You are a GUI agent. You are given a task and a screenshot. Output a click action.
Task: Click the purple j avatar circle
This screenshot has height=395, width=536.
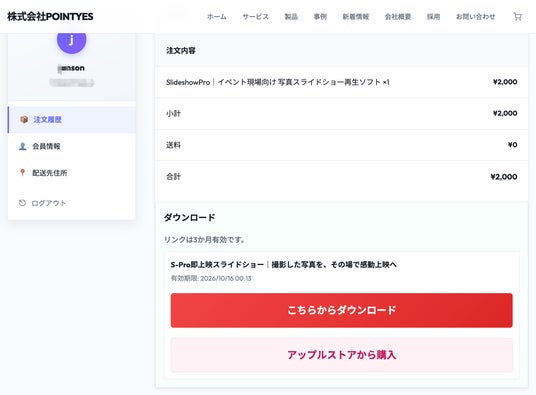tap(71, 39)
